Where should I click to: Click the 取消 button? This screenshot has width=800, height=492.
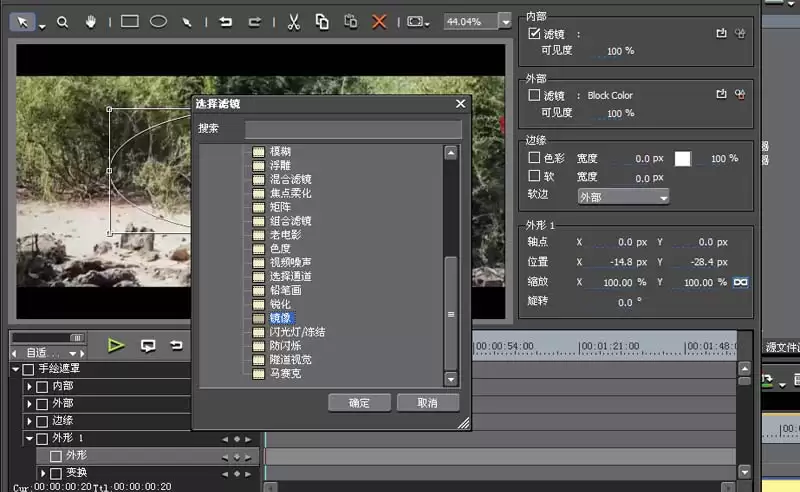(x=428, y=403)
